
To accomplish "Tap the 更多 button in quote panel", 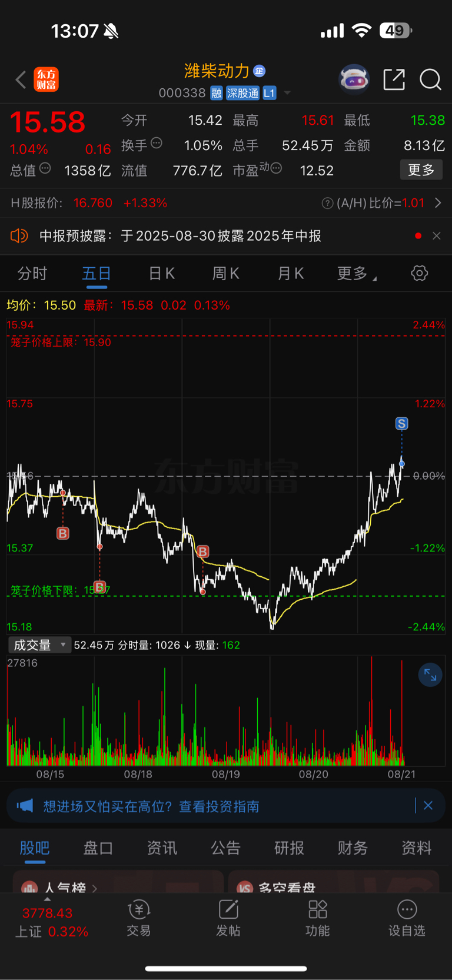I will tap(421, 170).
